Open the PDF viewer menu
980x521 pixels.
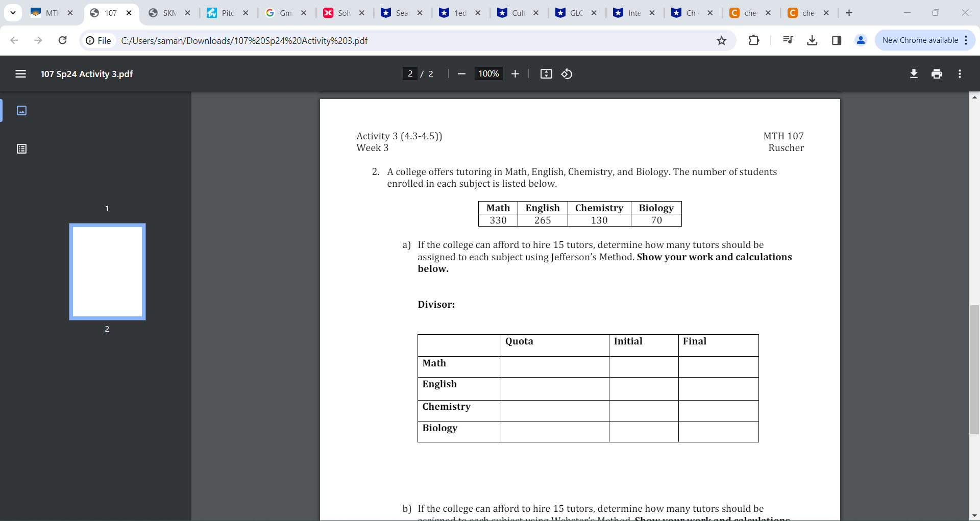coord(20,73)
